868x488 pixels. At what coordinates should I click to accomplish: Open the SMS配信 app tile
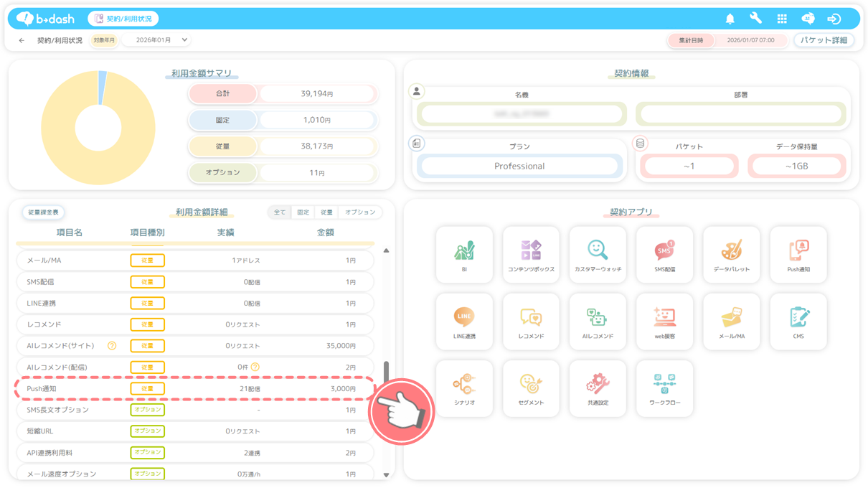point(664,254)
